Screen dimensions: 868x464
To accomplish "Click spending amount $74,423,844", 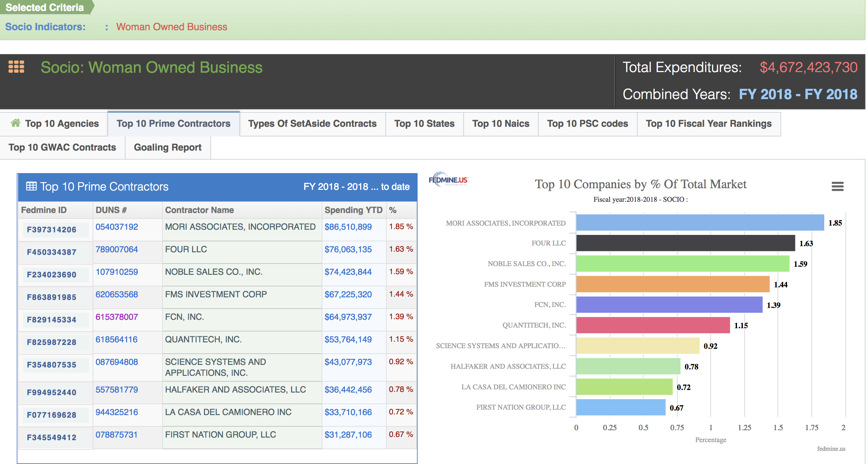I will (348, 272).
